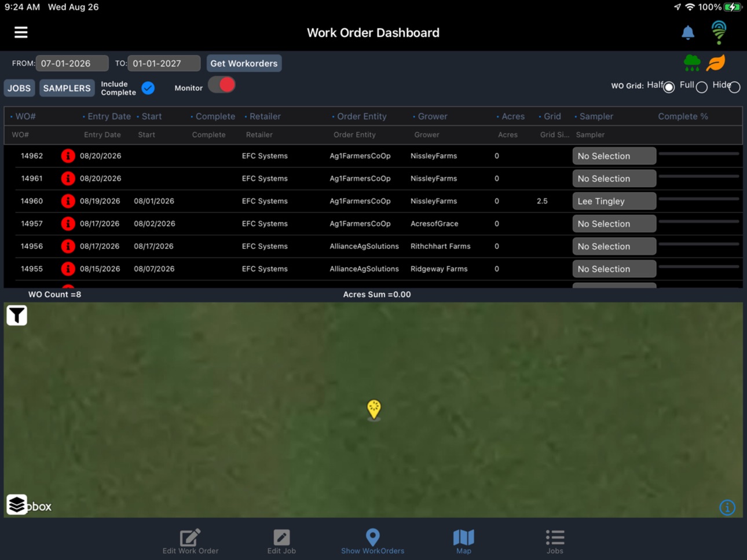Tap the orange leaf icon

[716, 63]
